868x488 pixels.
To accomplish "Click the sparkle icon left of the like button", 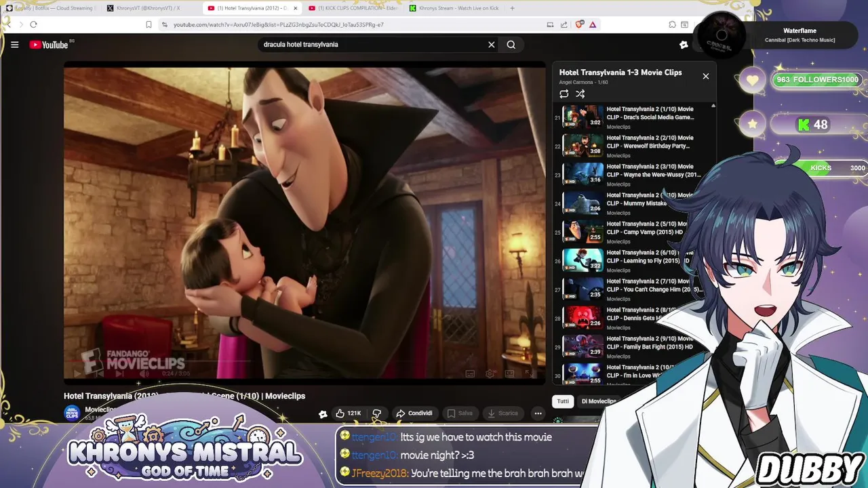I will tap(323, 413).
